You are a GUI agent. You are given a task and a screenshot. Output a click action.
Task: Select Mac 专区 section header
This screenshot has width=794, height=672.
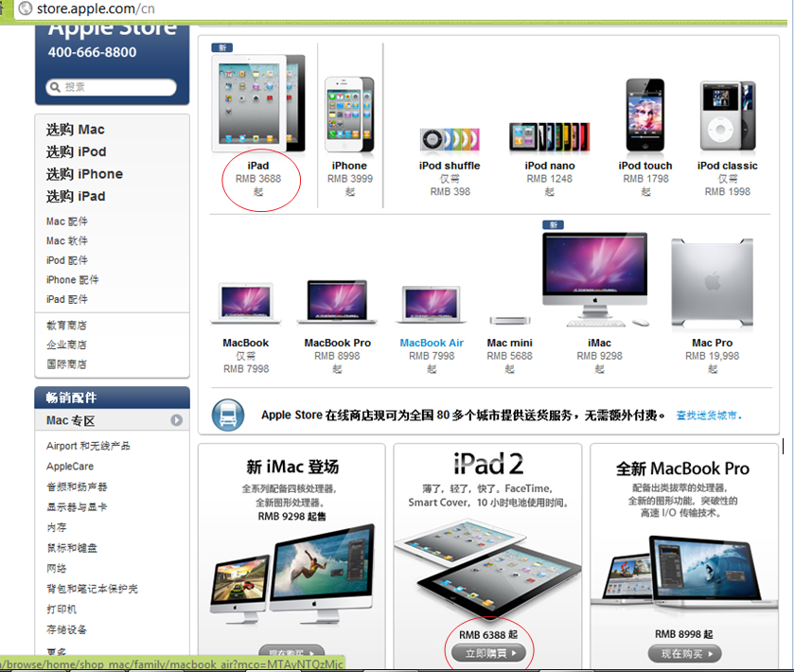(x=112, y=420)
